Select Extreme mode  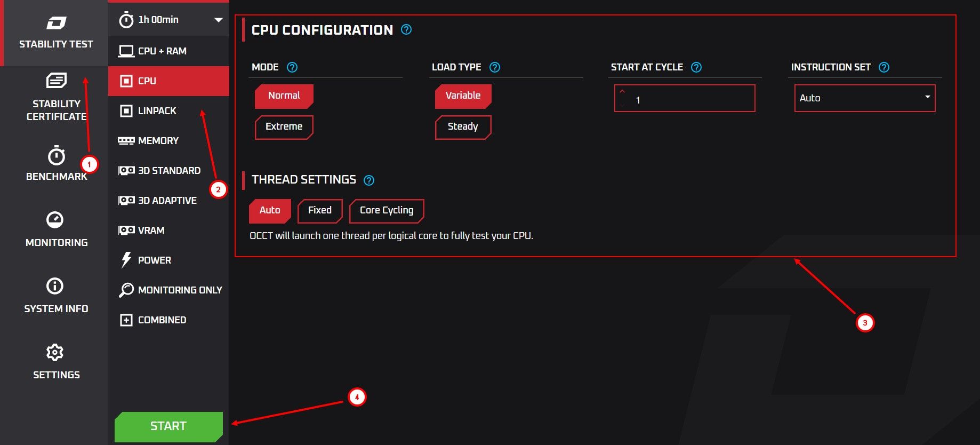284,127
